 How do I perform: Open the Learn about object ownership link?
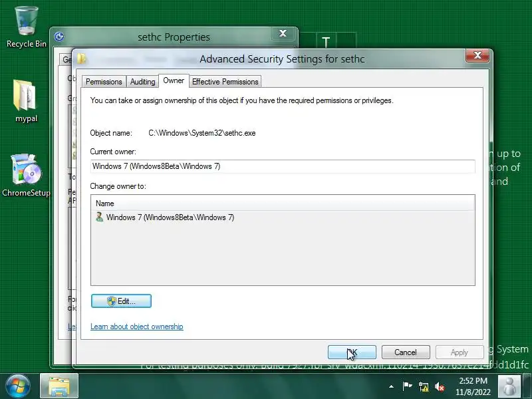click(x=137, y=327)
